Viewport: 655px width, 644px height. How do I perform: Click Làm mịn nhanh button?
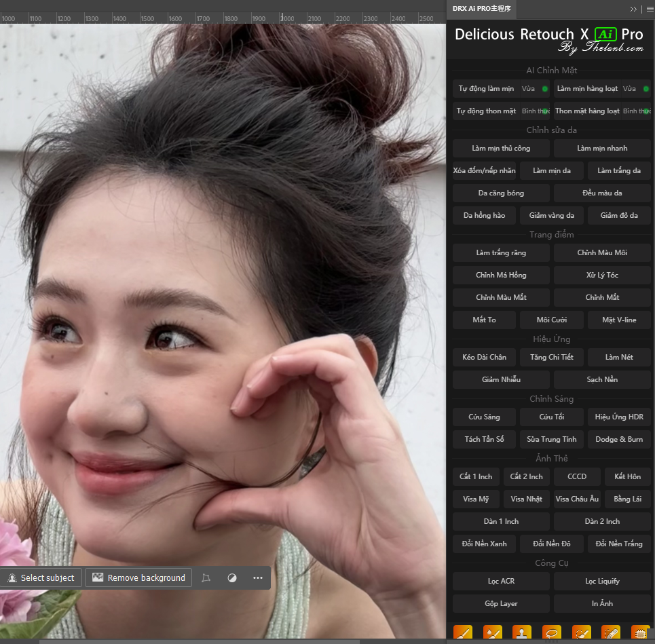tap(602, 148)
